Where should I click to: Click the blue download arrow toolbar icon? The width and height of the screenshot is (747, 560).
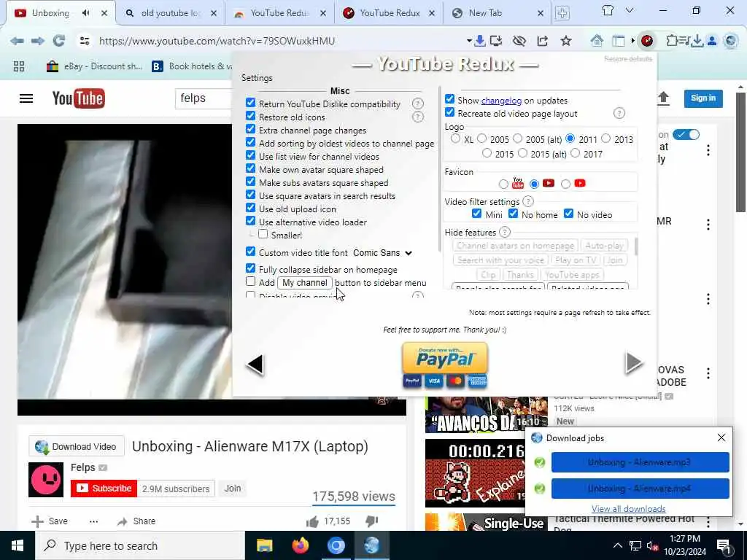tap(480, 41)
